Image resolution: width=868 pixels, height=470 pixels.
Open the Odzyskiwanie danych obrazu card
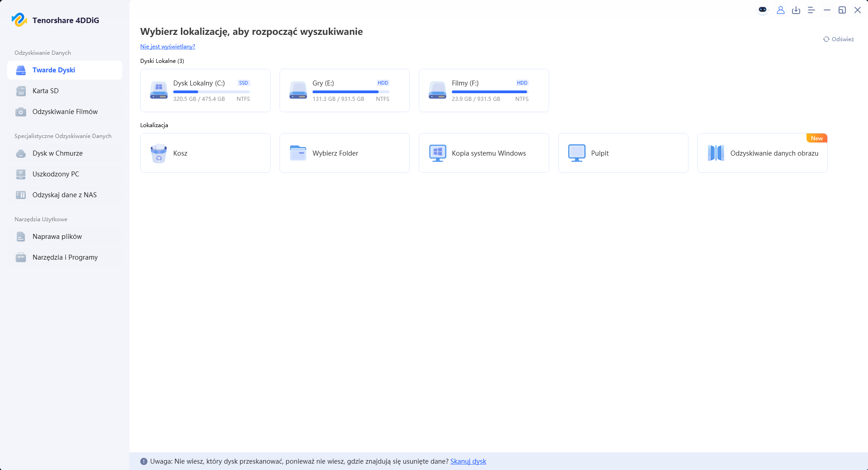coord(763,153)
